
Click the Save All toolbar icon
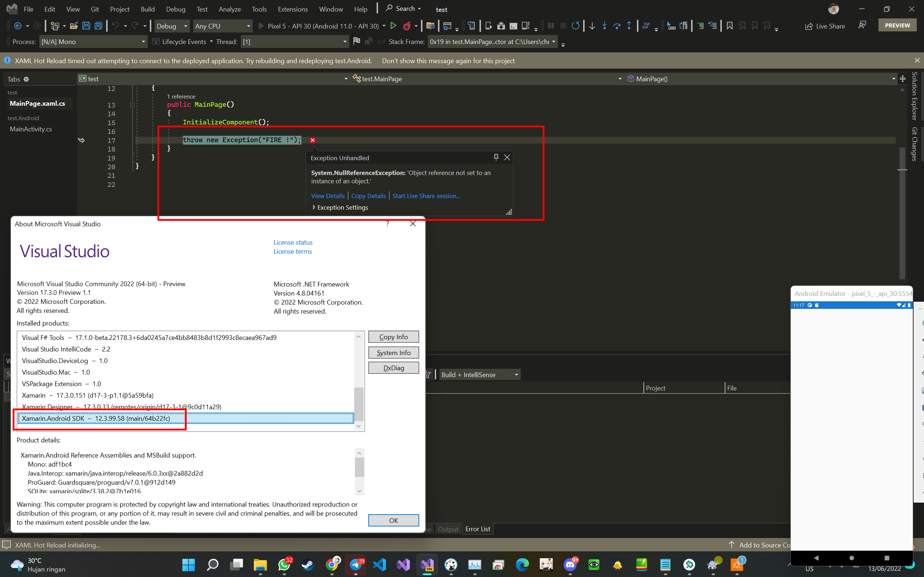(x=99, y=26)
